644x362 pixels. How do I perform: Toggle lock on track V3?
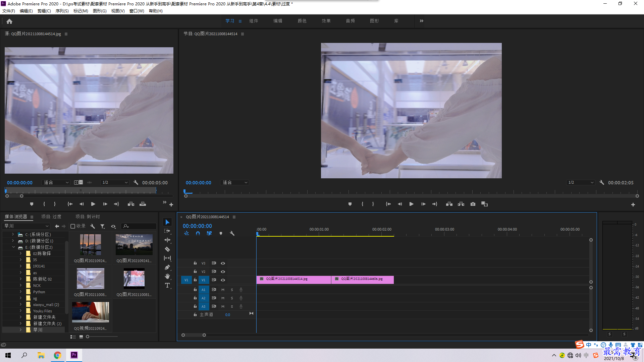[195, 263]
